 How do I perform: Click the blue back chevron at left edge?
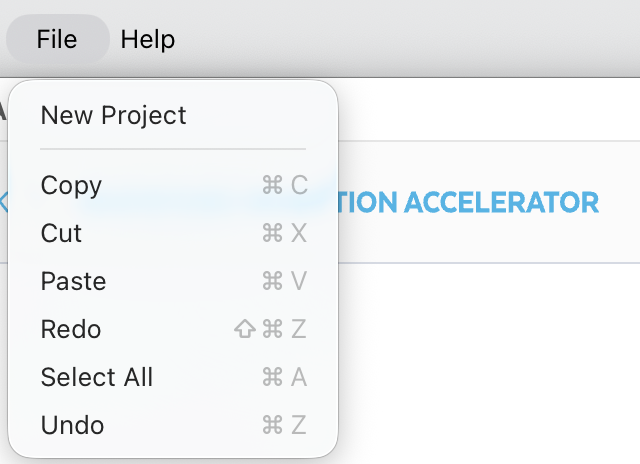(4, 203)
